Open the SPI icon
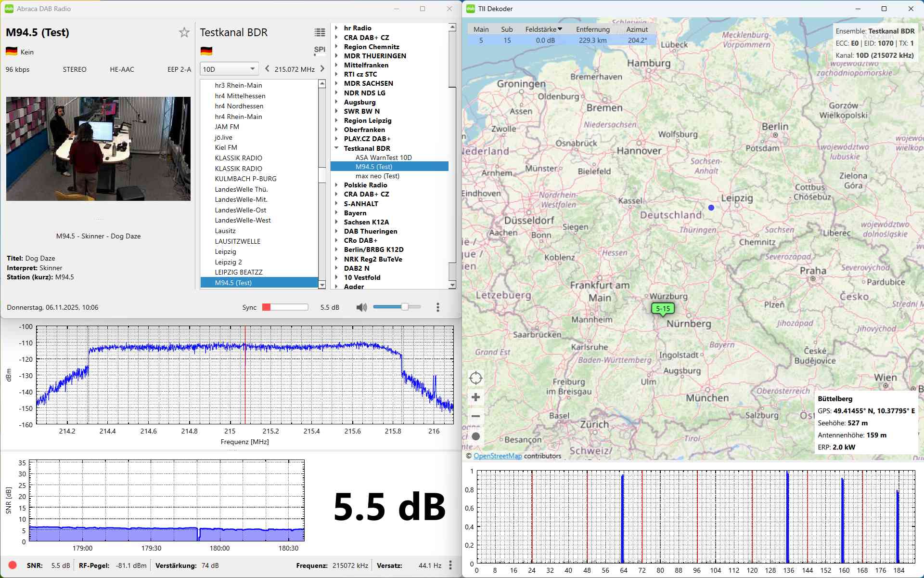Viewport: 924px width, 578px height. [x=320, y=50]
